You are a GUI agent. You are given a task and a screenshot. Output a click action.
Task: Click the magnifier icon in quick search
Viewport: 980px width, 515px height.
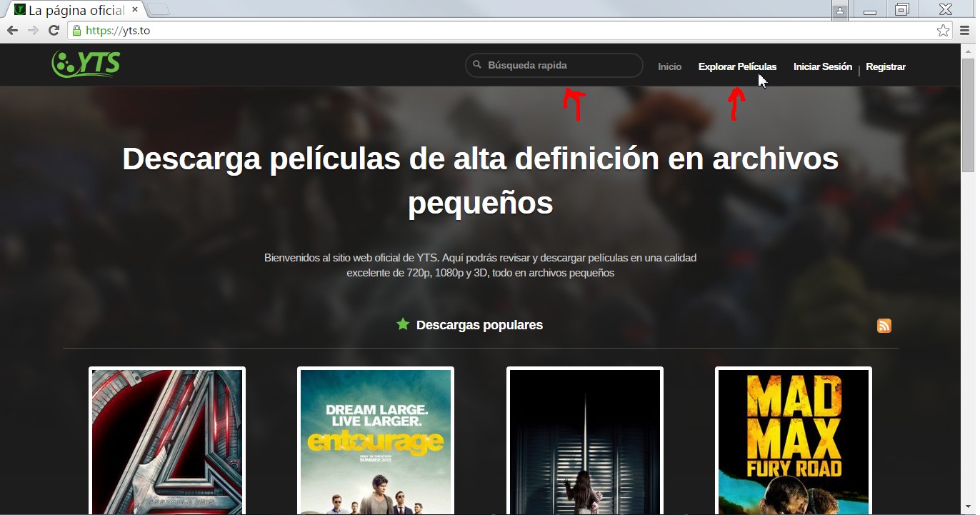tap(477, 65)
